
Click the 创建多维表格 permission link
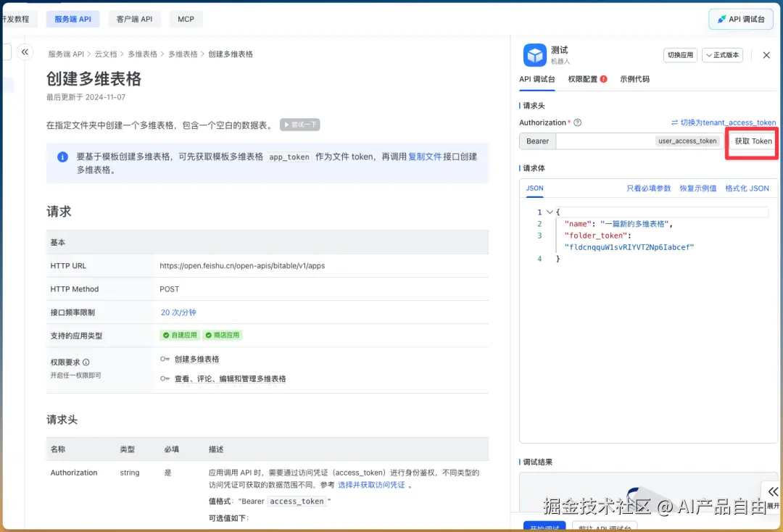[196, 359]
